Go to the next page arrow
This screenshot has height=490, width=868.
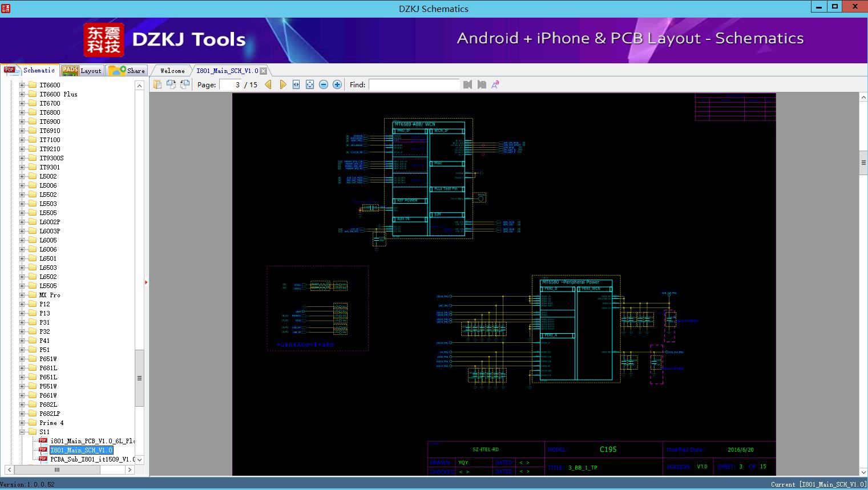coord(282,84)
